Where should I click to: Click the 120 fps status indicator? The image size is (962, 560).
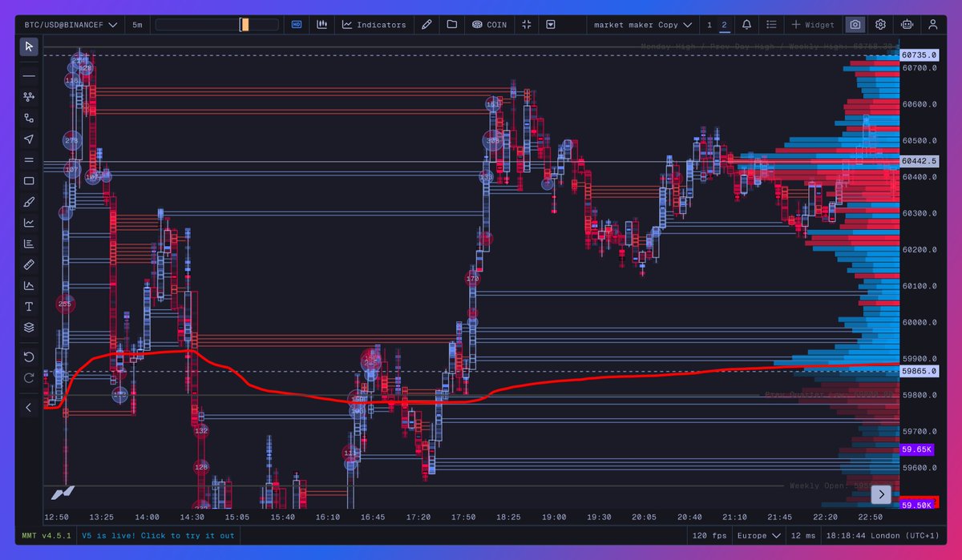click(x=709, y=535)
